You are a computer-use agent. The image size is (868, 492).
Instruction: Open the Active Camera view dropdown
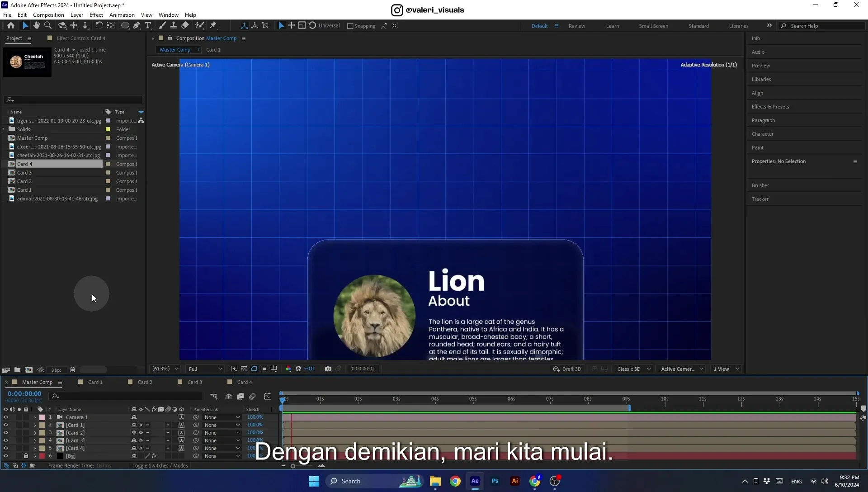[682, 369]
